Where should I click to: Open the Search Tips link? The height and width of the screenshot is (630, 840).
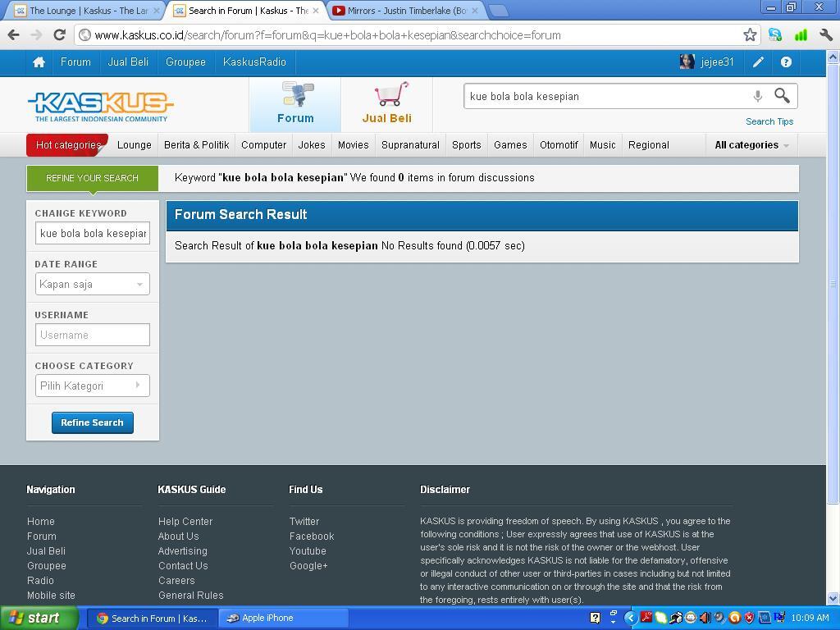point(769,121)
